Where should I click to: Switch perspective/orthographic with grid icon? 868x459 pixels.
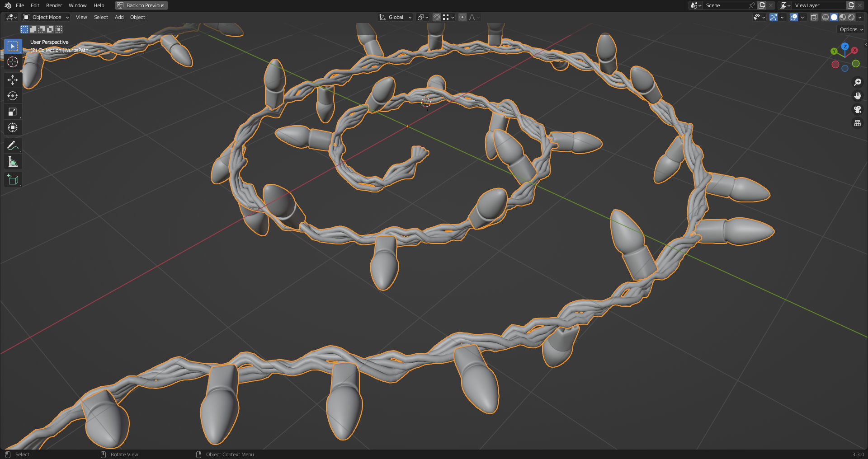857,123
